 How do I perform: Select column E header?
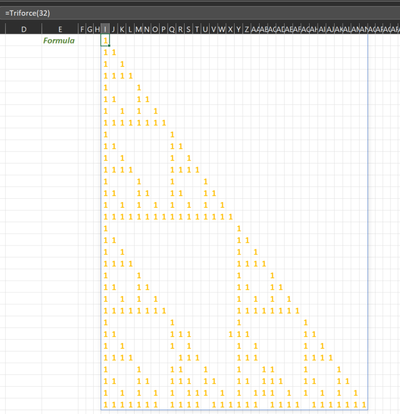tap(60, 29)
